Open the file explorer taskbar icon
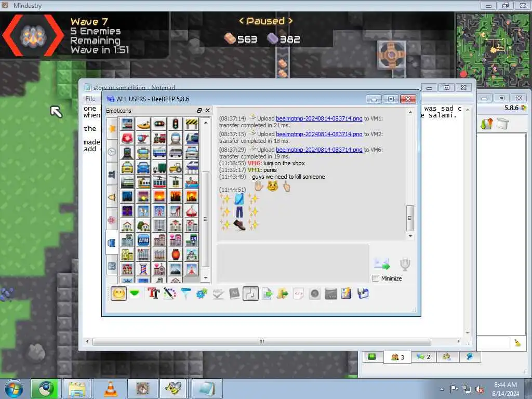The image size is (532, 399). point(77,389)
